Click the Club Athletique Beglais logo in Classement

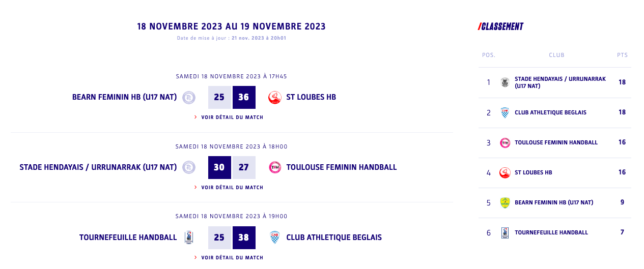[x=505, y=112]
